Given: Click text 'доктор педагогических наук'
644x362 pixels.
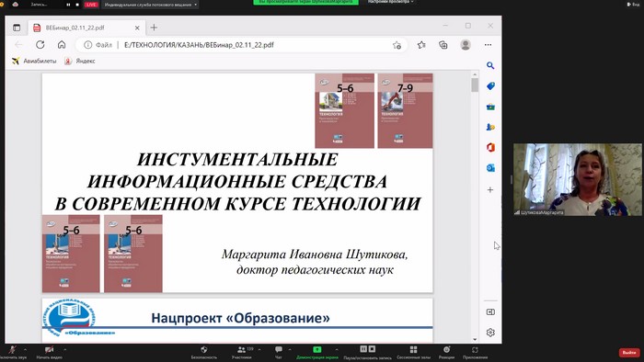Looking at the screenshot, I should point(315,270).
